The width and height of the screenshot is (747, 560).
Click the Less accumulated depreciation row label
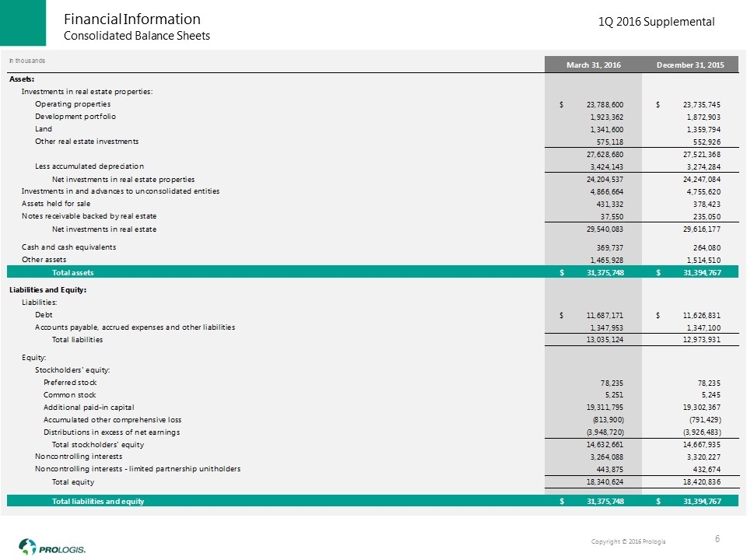[x=89, y=166]
